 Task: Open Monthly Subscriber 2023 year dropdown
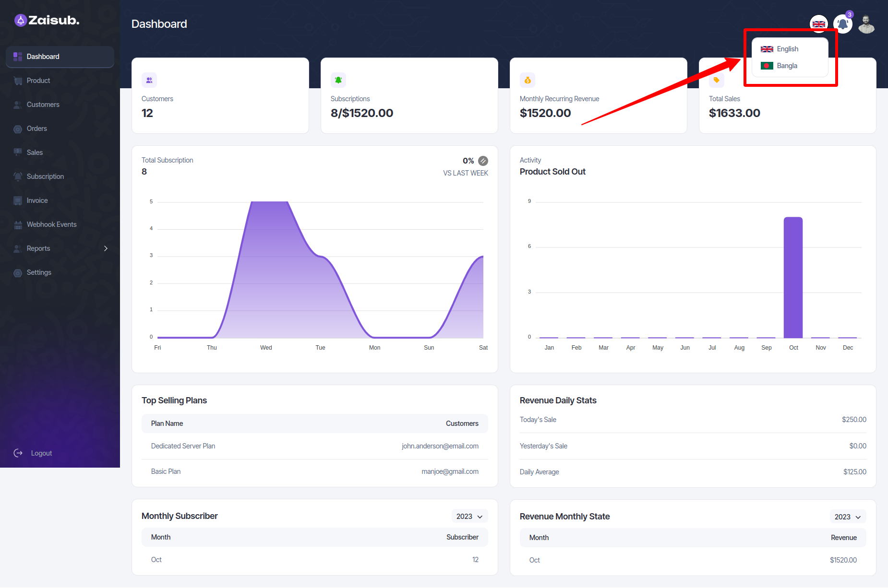[x=469, y=516]
